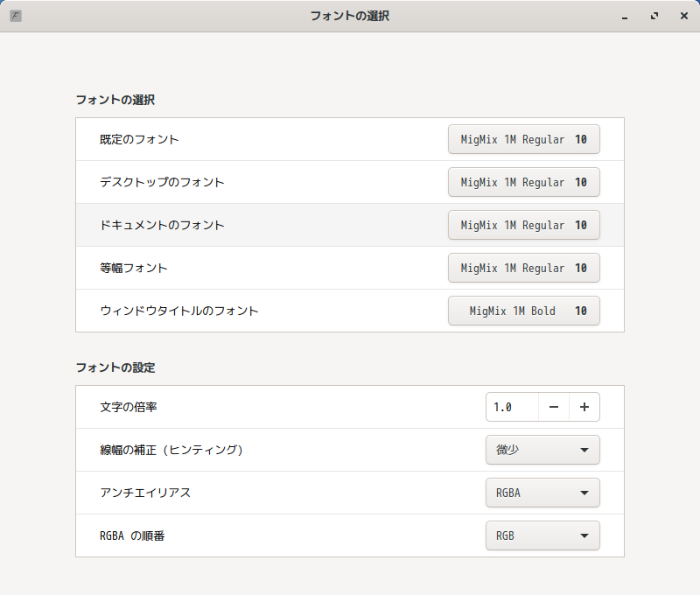Open the ウィンドウタイトルのフォント MigMix 1M Bold button
This screenshot has height=595, width=700.
coord(523,311)
